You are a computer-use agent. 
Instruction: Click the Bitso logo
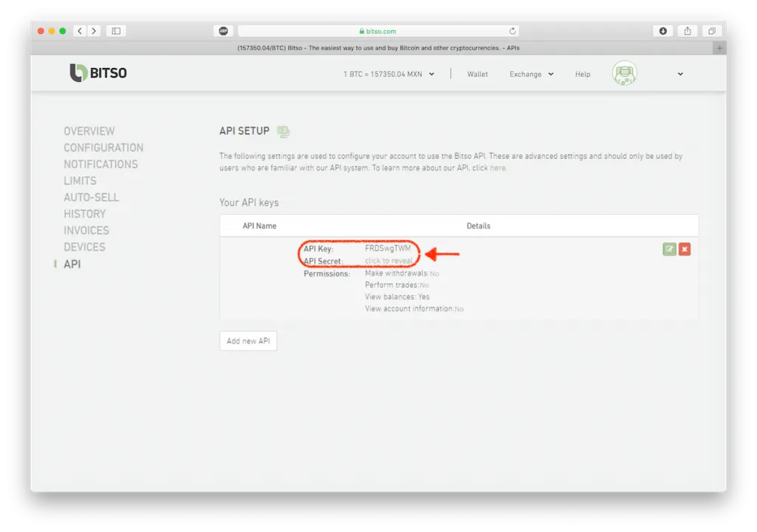pos(98,73)
